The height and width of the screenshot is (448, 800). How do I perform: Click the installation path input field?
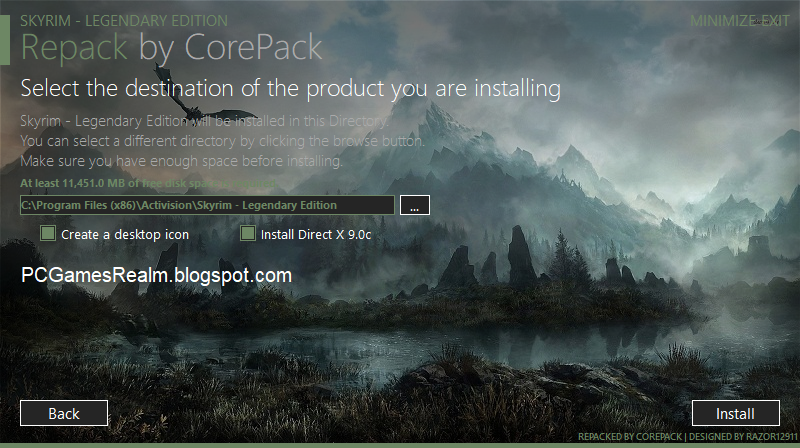tap(207, 205)
